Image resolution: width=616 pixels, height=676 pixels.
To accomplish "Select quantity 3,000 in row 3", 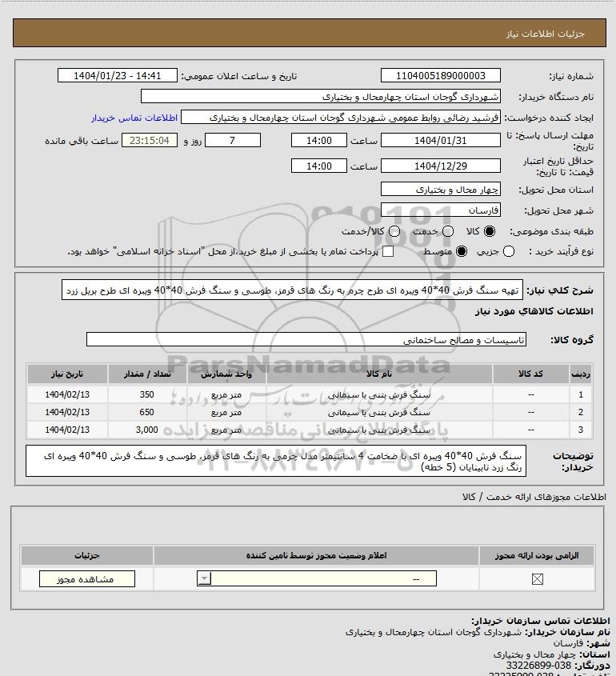I will click(147, 430).
